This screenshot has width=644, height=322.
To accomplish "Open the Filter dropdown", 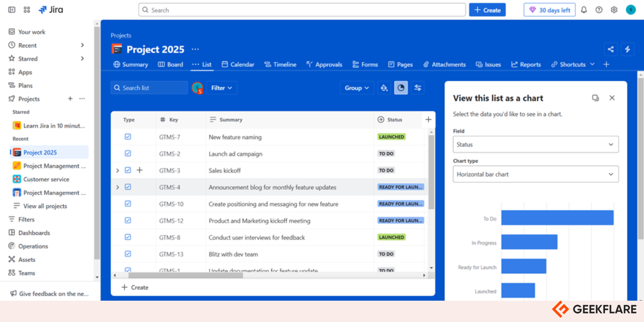I will [x=222, y=88].
